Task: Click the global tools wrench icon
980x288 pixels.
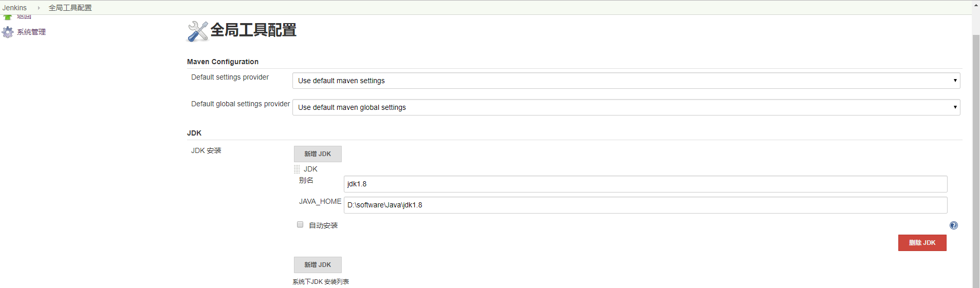Action: tap(197, 31)
